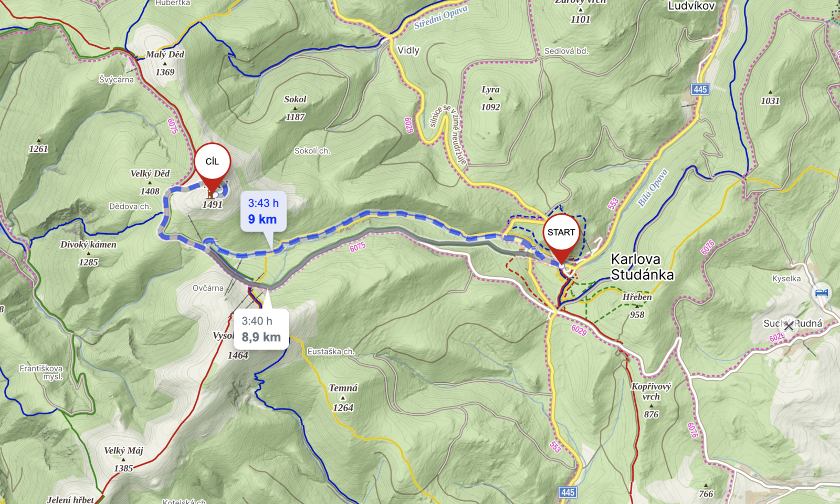Click the Hřeben 958 peak label
840x504 pixels.
(637, 306)
